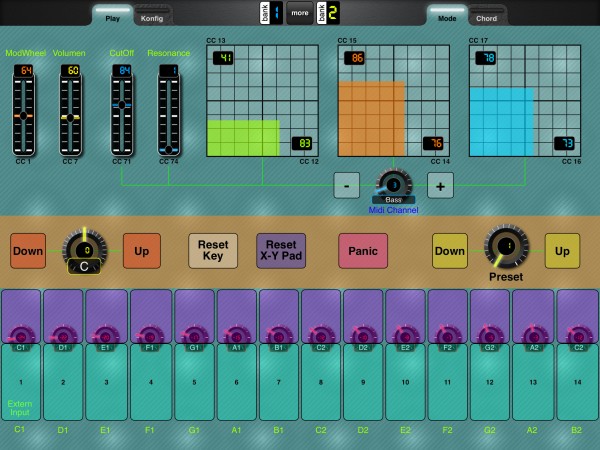
Task: Hit the Panic button
Action: click(363, 251)
